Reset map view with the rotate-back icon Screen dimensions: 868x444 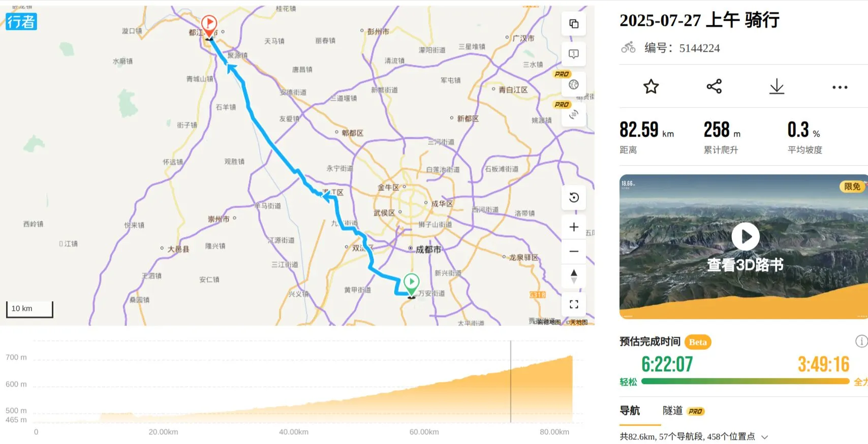(x=574, y=198)
